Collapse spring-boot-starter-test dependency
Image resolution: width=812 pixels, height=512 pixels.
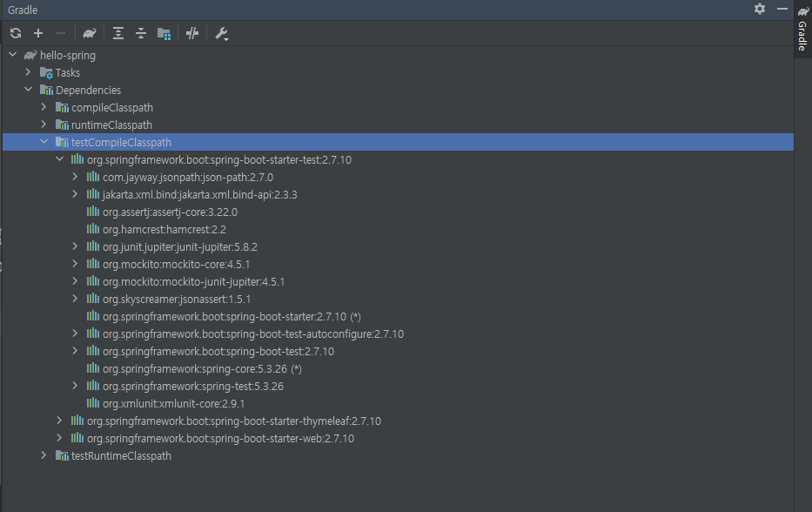[59, 159]
